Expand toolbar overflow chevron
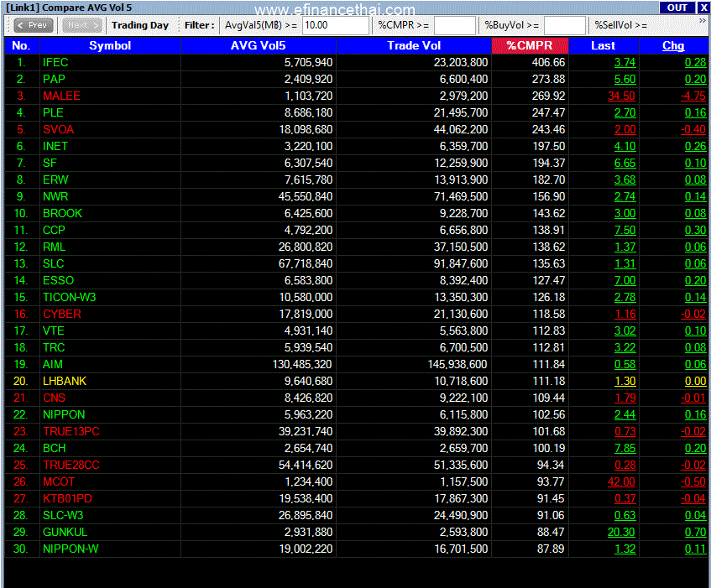This screenshot has height=588, width=711. 703,20
